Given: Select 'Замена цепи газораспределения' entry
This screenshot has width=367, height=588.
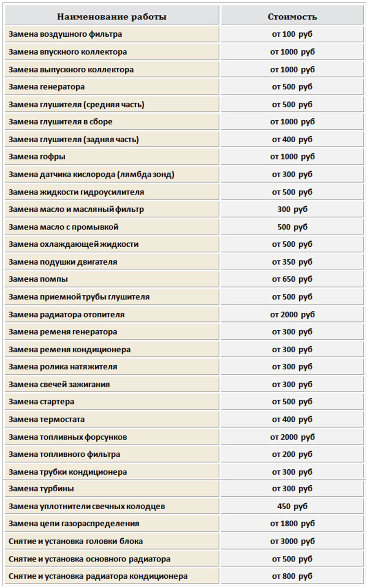Looking at the screenshot, I should pos(74,524).
